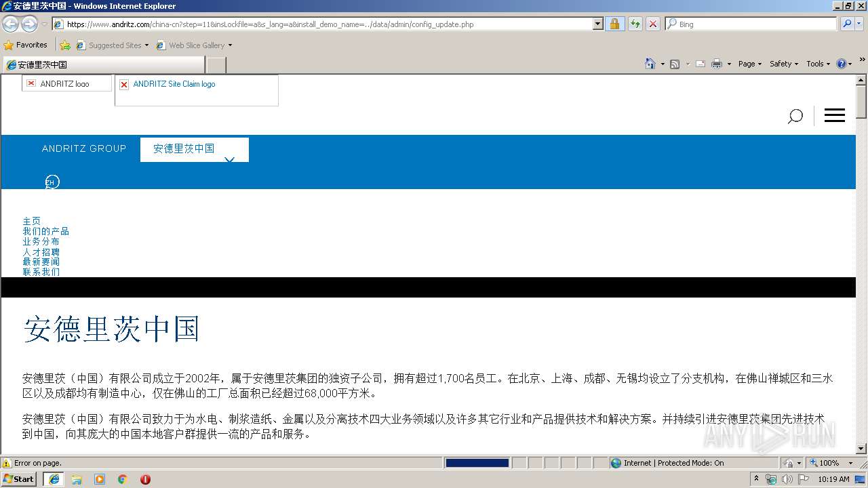Open the 联系我们 navigation link

click(x=41, y=272)
